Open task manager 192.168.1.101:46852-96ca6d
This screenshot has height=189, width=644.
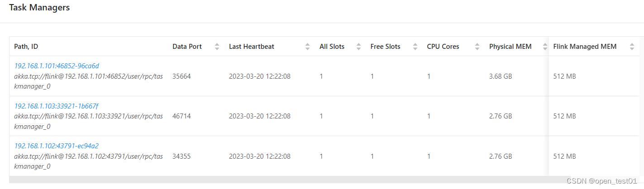tap(57, 66)
